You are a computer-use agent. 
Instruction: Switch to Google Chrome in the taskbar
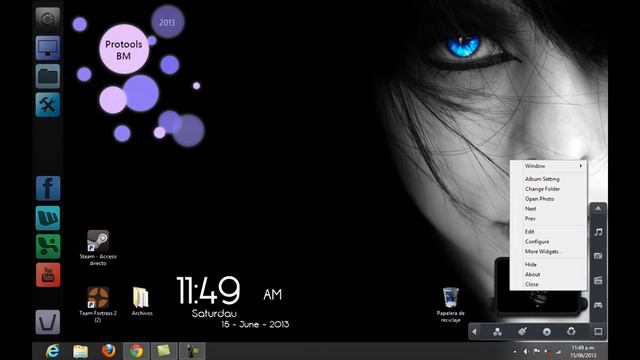136,351
